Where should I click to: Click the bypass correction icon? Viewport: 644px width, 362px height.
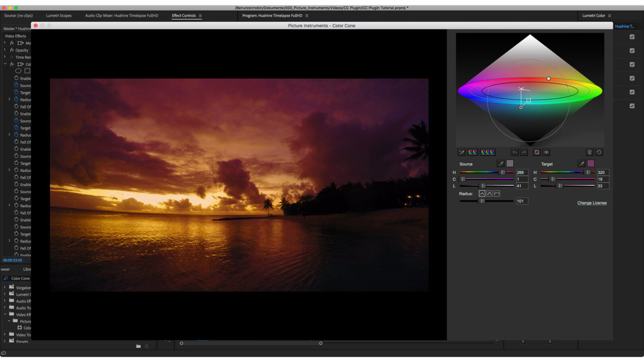(x=537, y=152)
